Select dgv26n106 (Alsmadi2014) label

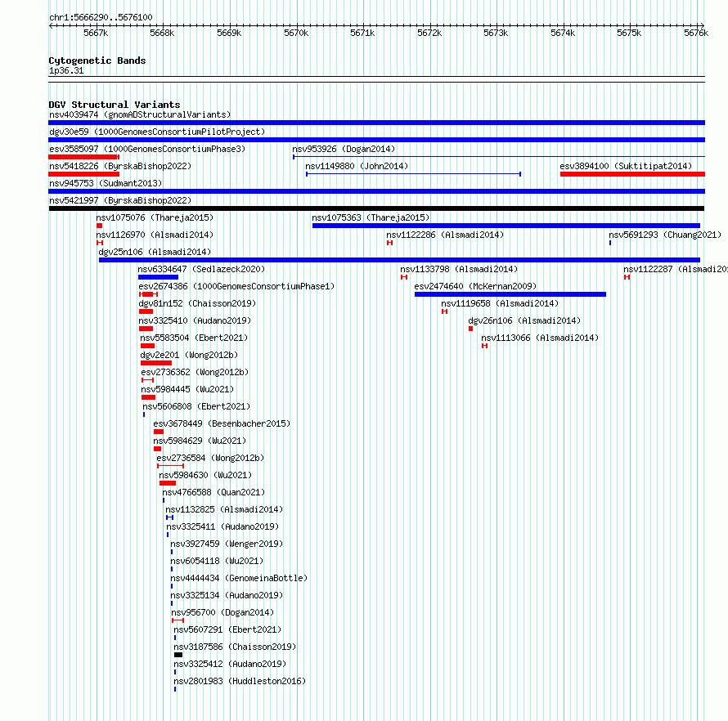[x=524, y=320]
